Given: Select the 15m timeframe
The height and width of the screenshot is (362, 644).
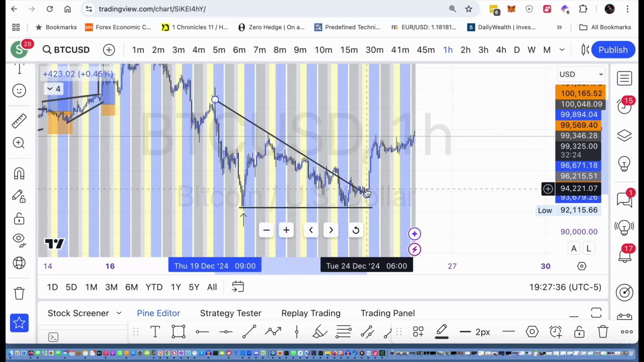Looking at the screenshot, I should pyautogui.click(x=349, y=50).
